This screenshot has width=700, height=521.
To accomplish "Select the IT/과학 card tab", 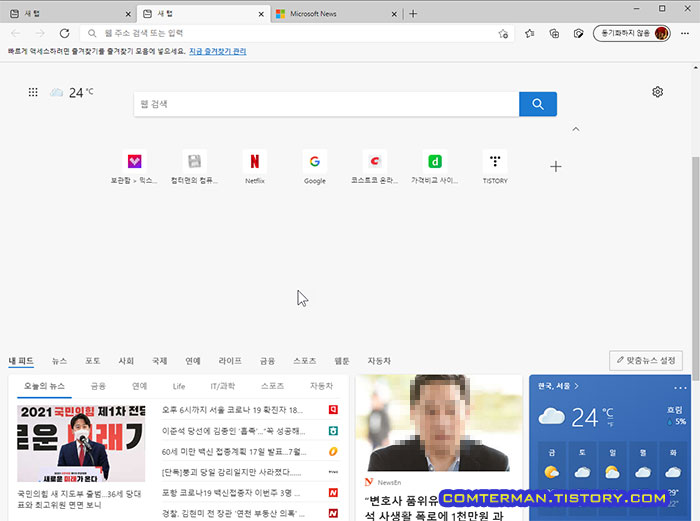I will [222, 386].
